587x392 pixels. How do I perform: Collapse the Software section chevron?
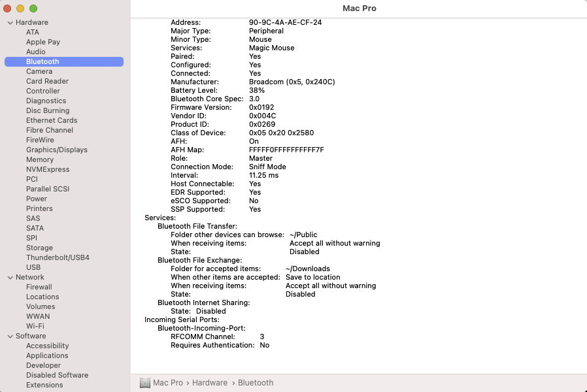click(10, 336)
